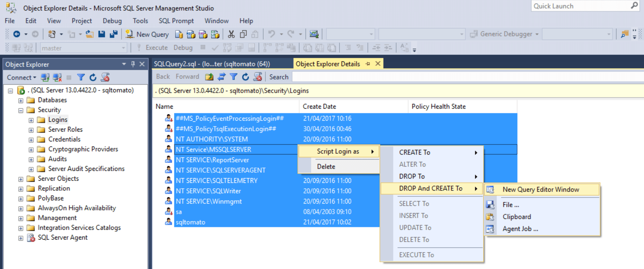Click the Find in Files icon
644x269 pixels.
(624, 34)
